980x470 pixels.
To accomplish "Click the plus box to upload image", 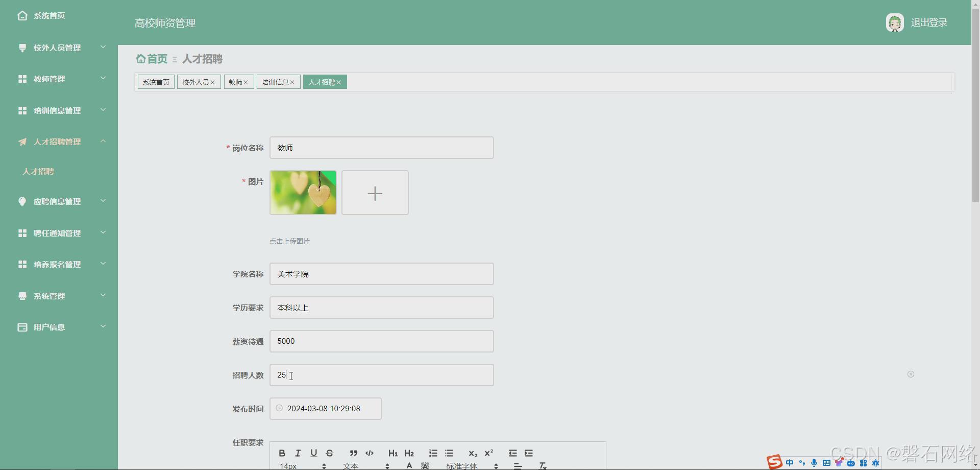I will [375, 193].
